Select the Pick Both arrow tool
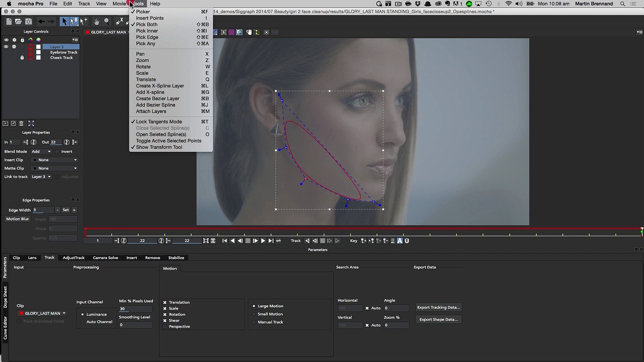644x362 pixels. pyautogui.click(x=74, y=21)
